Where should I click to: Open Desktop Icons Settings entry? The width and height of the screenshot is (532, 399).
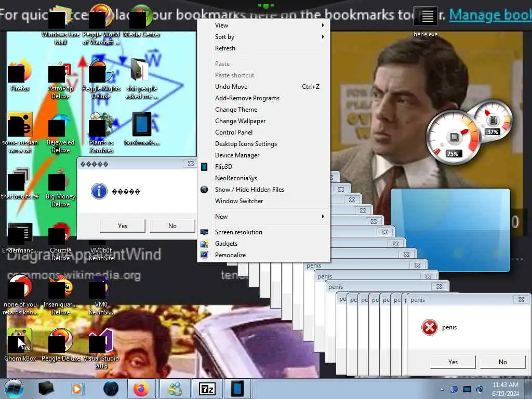[264, 144]
